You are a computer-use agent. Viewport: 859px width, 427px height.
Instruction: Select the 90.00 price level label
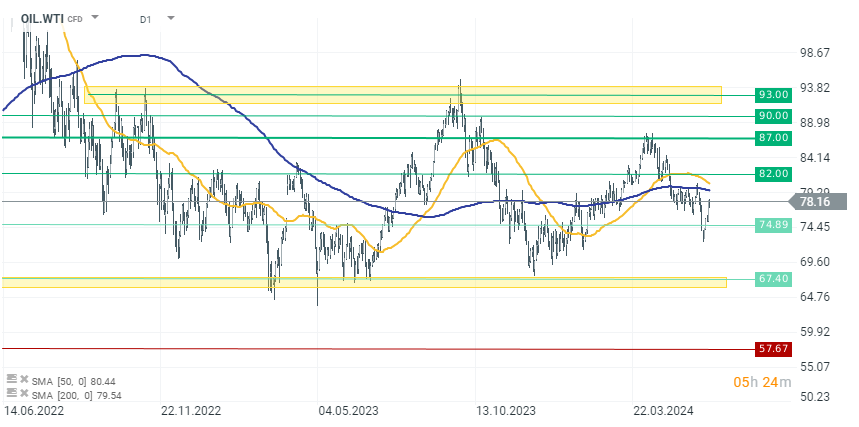click(x=774, y=116)
